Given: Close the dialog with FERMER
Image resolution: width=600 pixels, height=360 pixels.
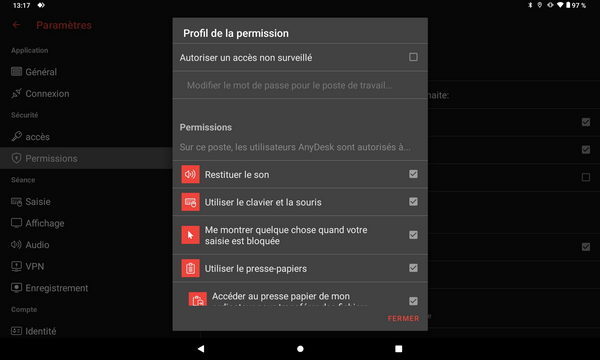Looking at the screenshot, I should [403, 318].
